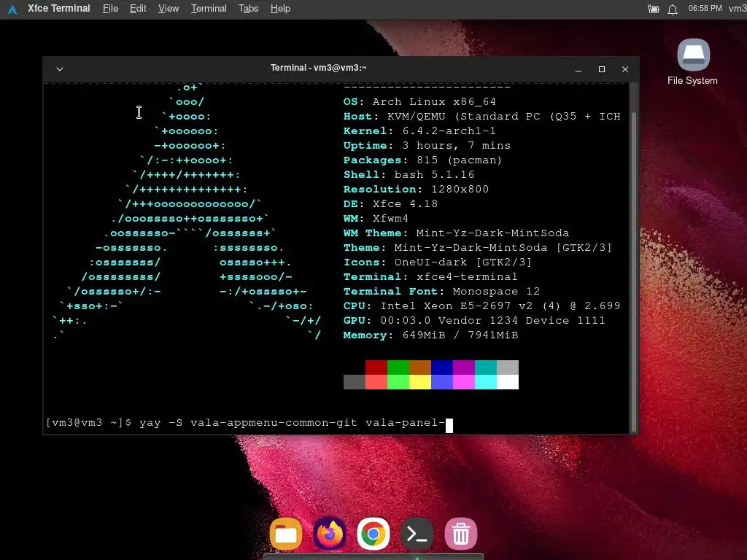Click the bright yellow color block
This screenshot has width=747, height=560.
point(420,382)
